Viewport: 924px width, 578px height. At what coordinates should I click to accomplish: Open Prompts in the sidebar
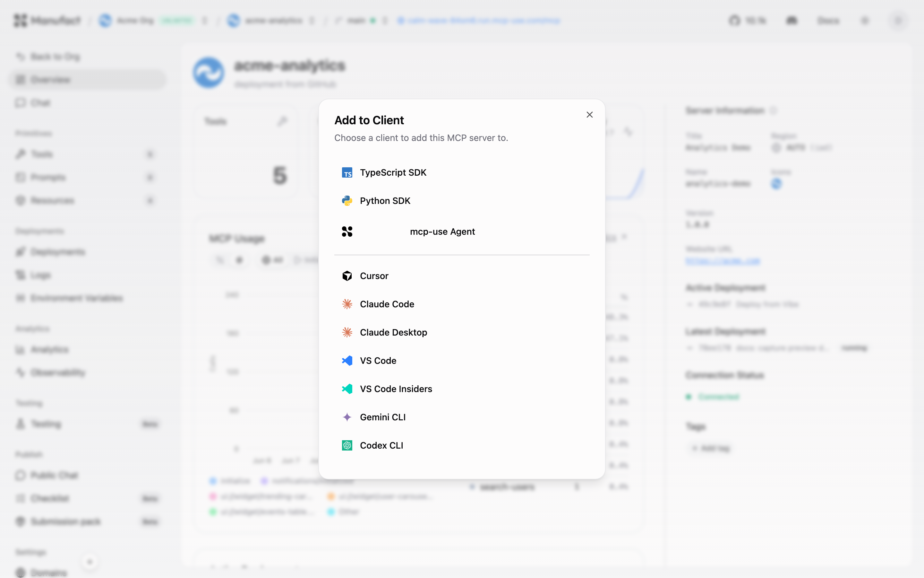click(88, 177)
